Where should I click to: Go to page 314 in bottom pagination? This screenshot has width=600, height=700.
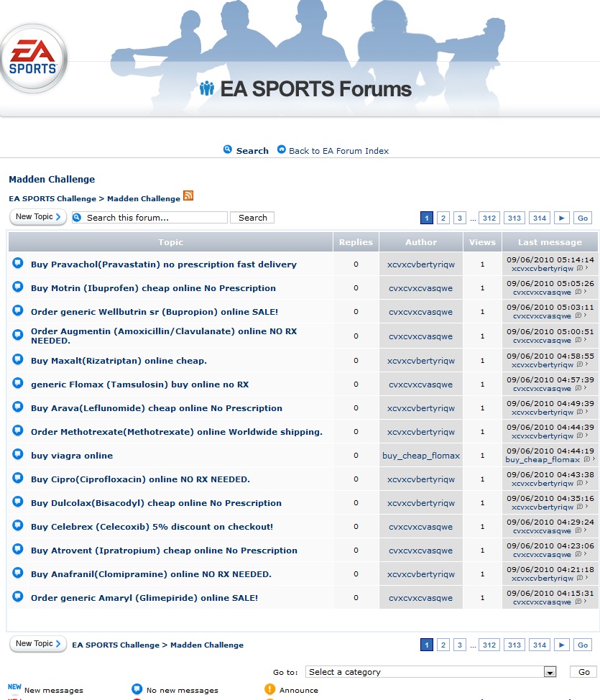pyautogui.click(x=540, y=645)
